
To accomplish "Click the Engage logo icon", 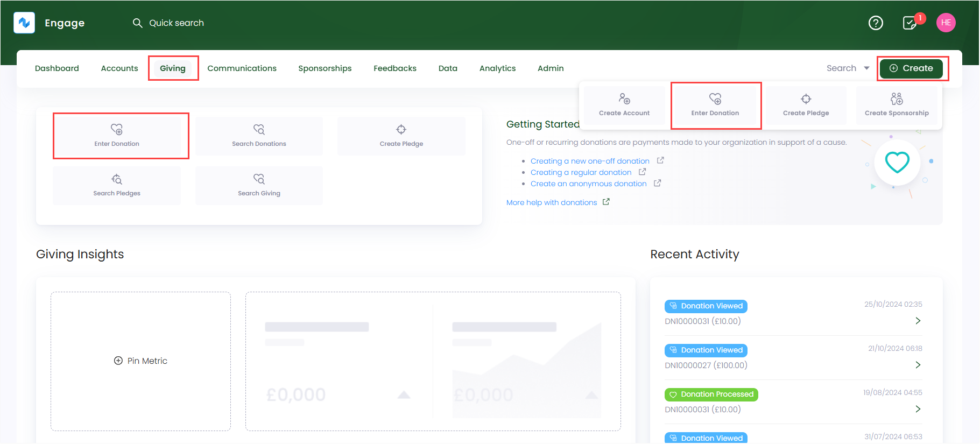I will point(24,23).
